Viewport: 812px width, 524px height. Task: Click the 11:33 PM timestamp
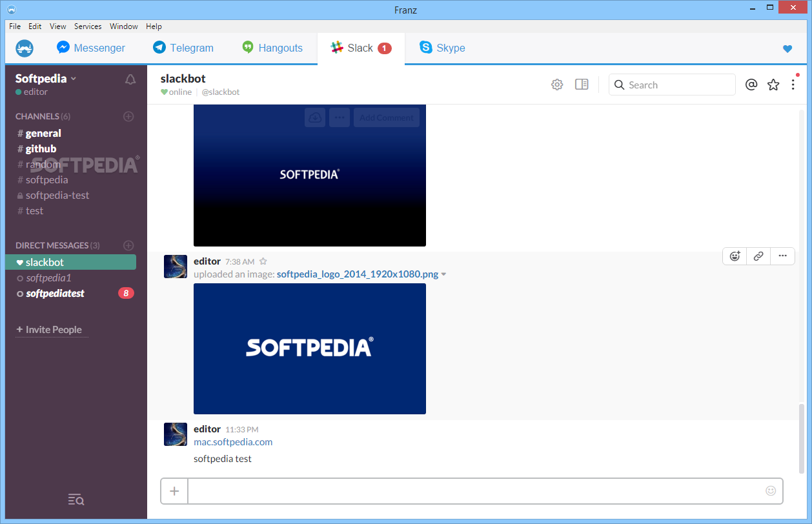coord(242,429)
